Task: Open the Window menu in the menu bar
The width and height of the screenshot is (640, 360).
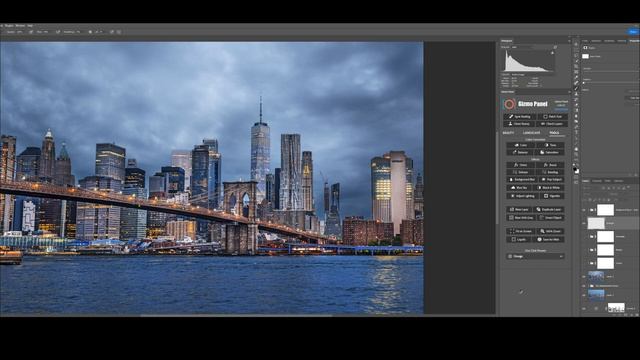Action: [20, 26]
